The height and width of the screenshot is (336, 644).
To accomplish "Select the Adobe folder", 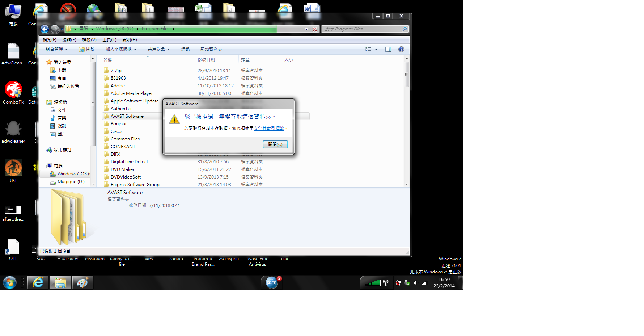I will tap(118, 86).
